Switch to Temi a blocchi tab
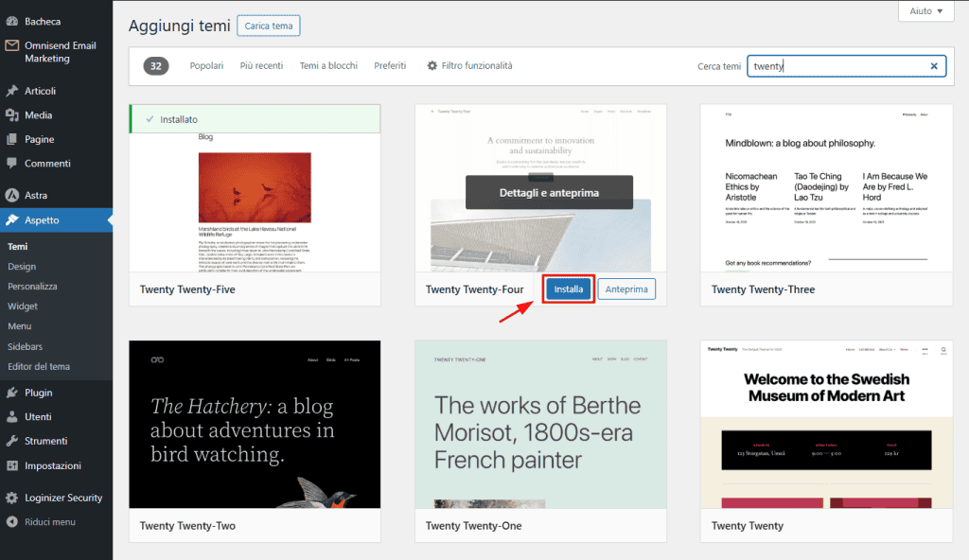 tap(328, 66)
